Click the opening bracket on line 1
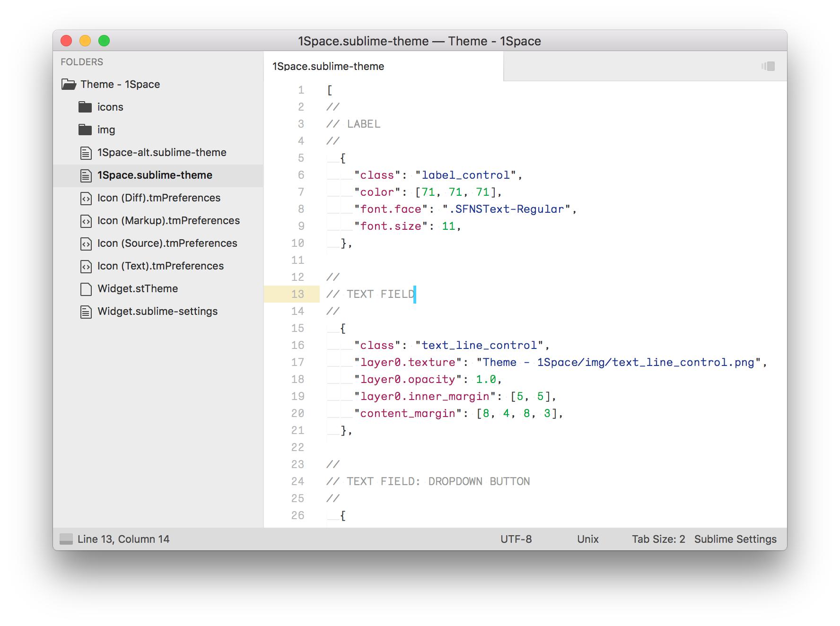840x626 pixels. (x=330, y=90)
